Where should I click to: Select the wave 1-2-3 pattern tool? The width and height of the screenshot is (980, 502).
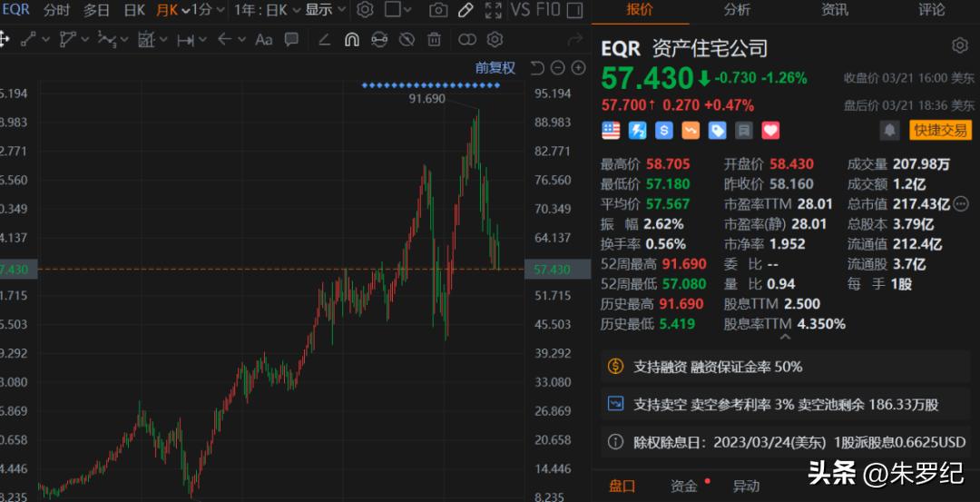click(x=105, y=40)
